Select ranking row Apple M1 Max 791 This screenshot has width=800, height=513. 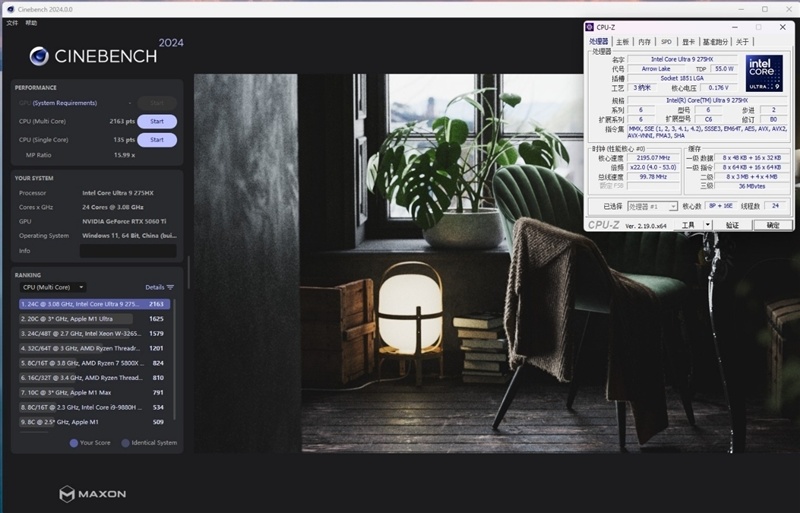pos(94,393)
